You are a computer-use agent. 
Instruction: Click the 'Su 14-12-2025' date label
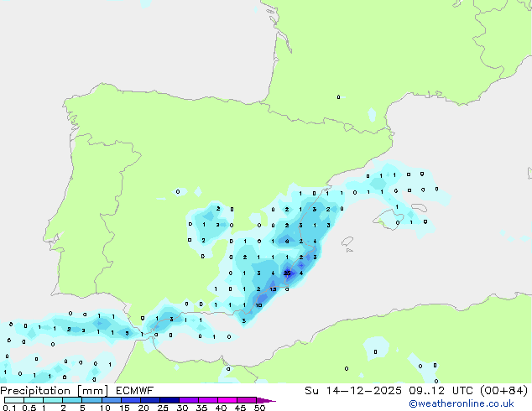click(x=353, y=391)
